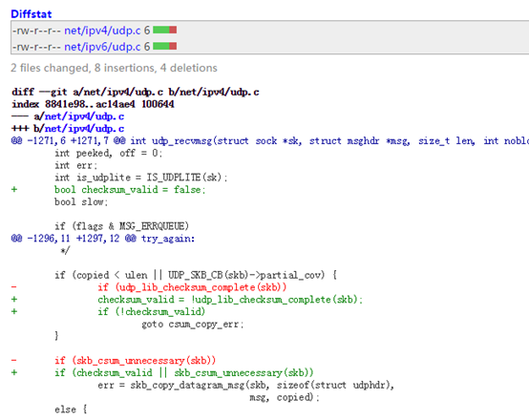This screenshot has width=529, height=420.
Task: Click removed line 'if (skb_csum_unnecessary(skb))'
Action: pyautogui.click(x=135, y=361)
